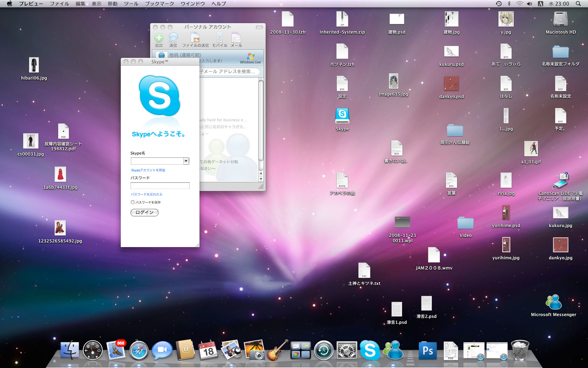Click the パスワードを忘れたら link
The image size is (588, 368).
tap(147, 194)
